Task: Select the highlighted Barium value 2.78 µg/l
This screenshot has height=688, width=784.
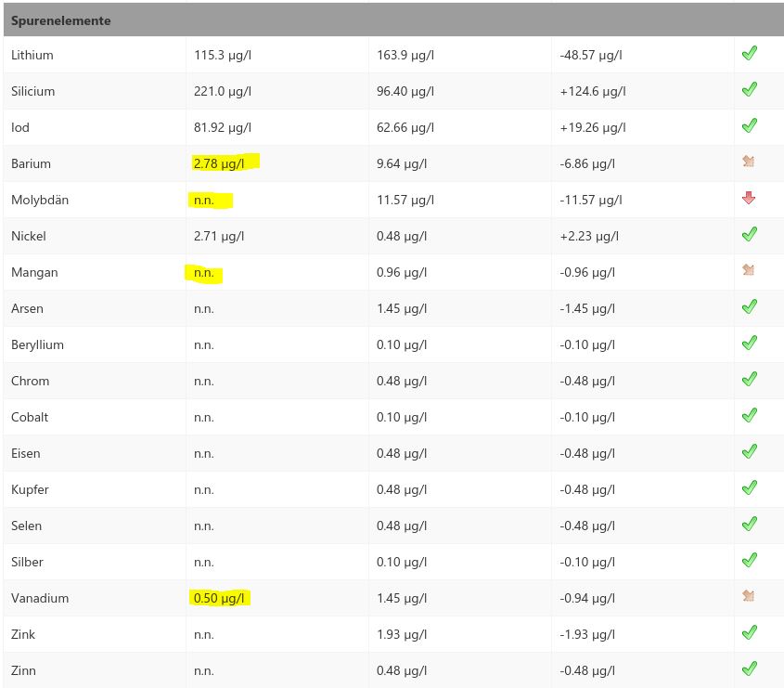Action: click(219, 163)
